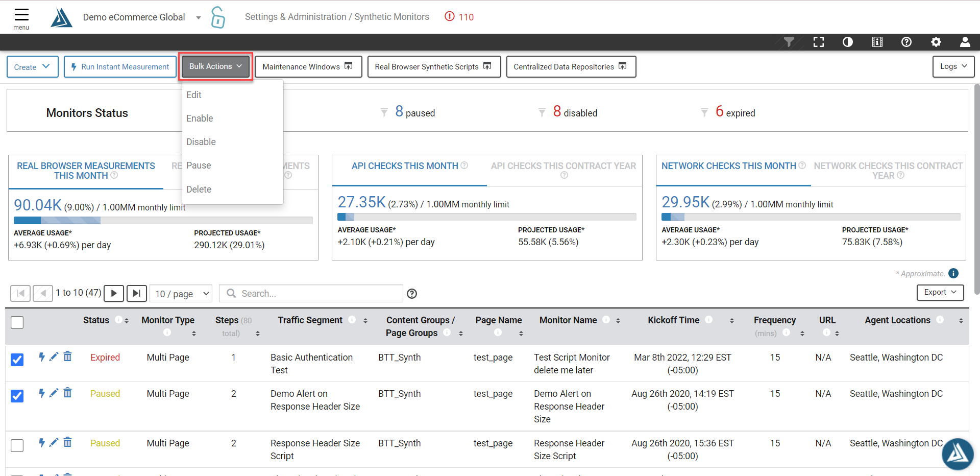980x476 pixels.
Task: Filter monitors by disabled funnel icon
Action: (542, 112)
